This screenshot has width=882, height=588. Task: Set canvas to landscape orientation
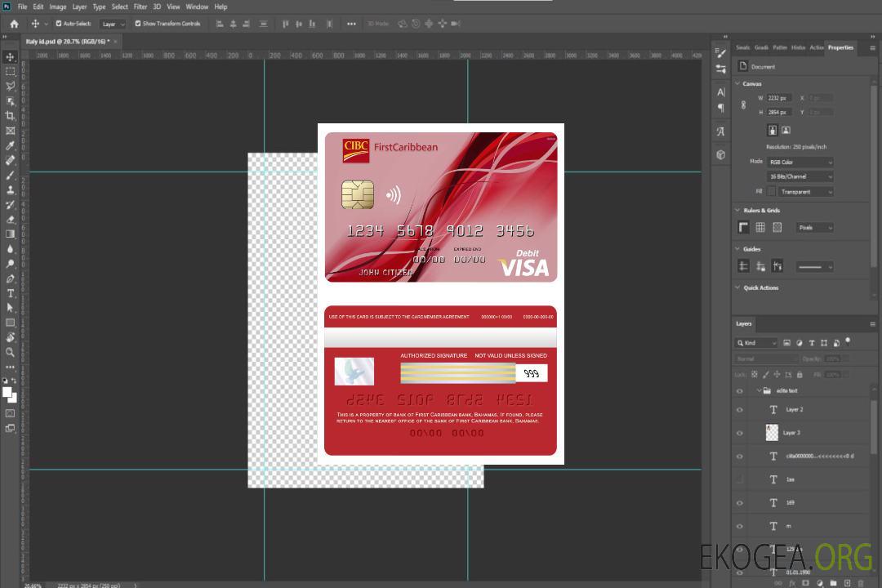(786, 131)
